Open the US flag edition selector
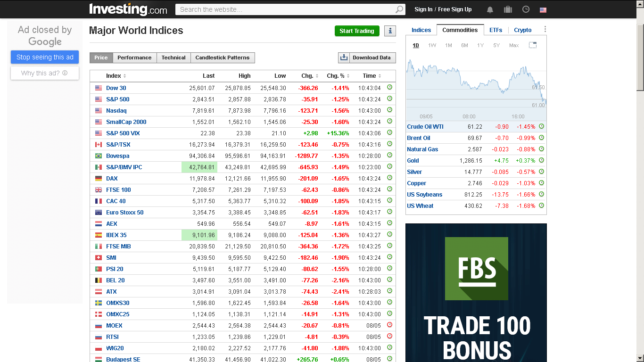 (543, 9)
